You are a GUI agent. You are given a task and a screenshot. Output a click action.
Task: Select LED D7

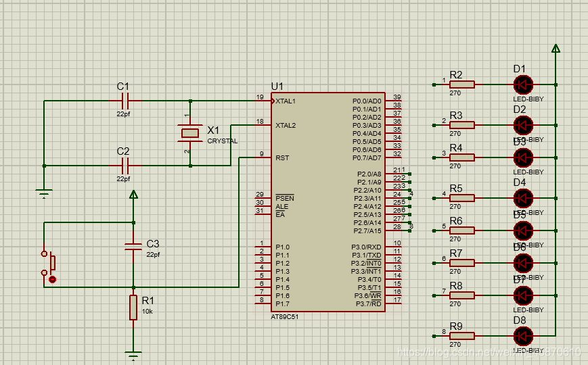(x=523, y=295)
